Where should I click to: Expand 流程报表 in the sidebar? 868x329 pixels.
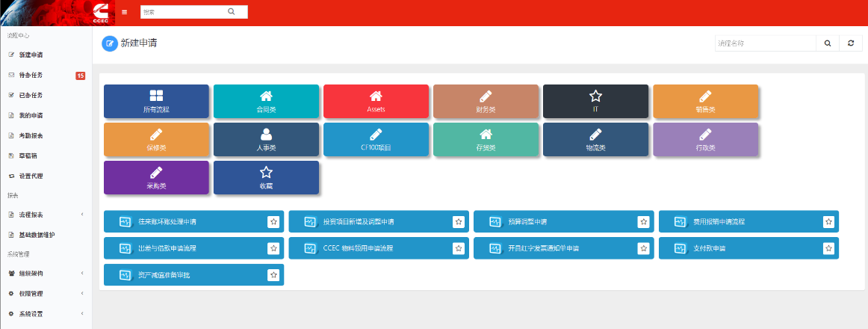coord(46,215)
